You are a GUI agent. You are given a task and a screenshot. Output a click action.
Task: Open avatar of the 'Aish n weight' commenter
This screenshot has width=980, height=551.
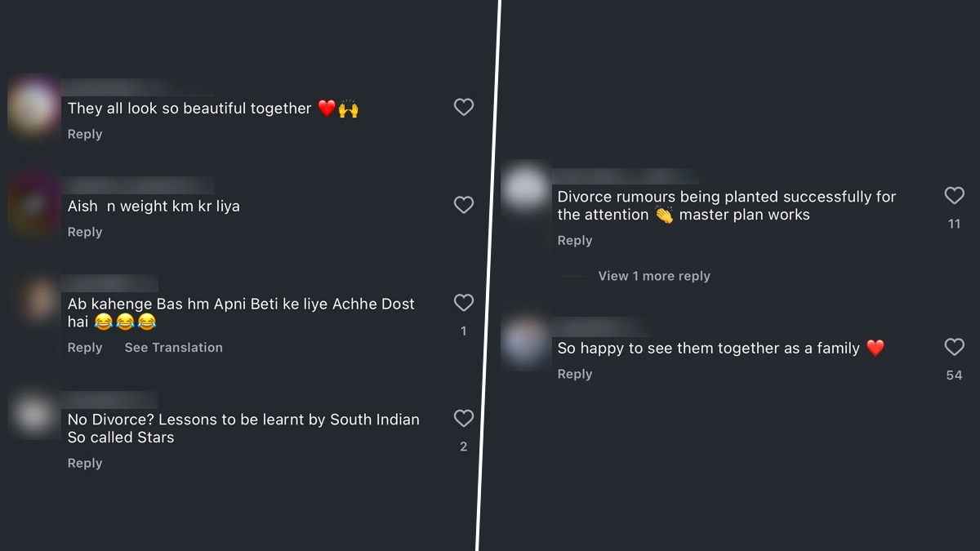click(x=33, y=203)
